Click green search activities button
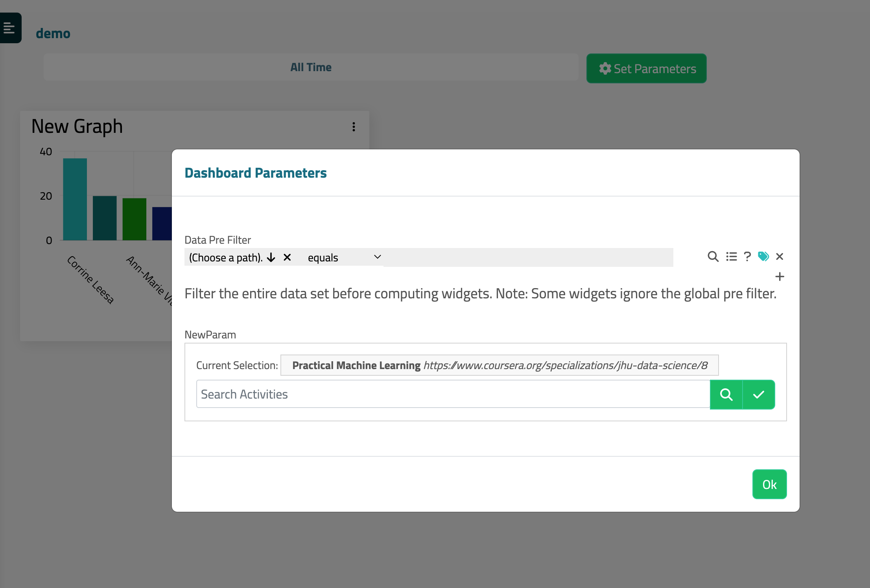The width and height of the screenshot is (870, 588). pos(726,394)
